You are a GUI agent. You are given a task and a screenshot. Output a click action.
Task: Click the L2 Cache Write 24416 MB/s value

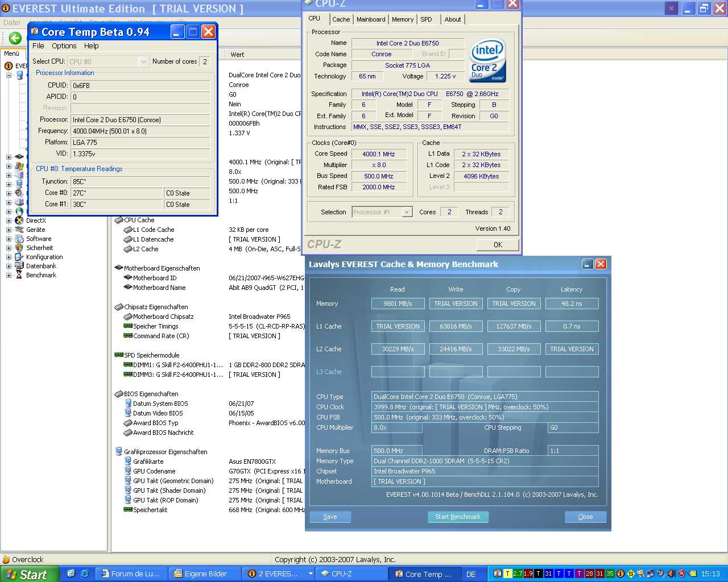tap(456, 349)
